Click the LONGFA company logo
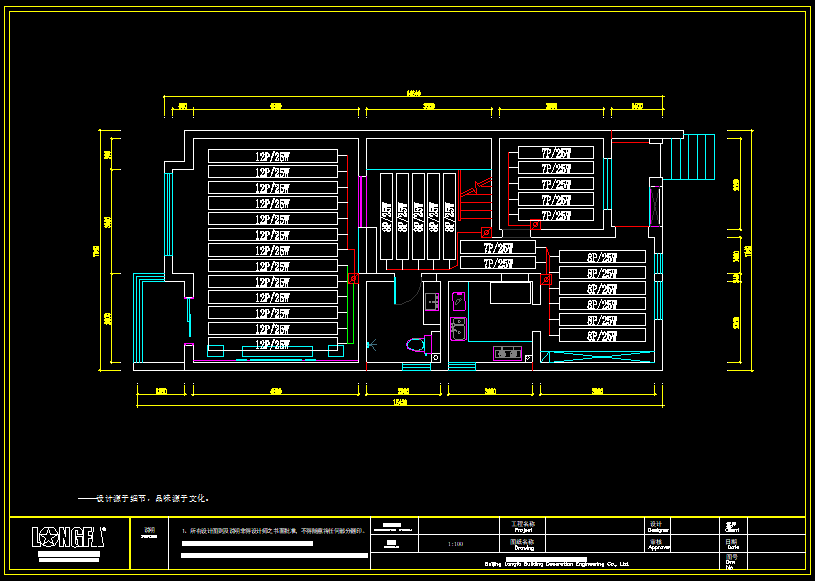 click(x=68, y=538)
